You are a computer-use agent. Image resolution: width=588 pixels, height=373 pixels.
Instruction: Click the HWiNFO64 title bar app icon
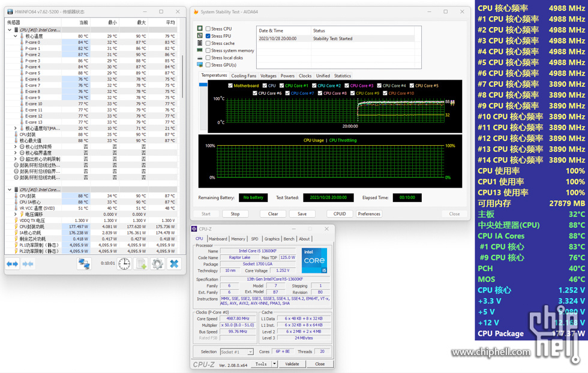coord(10,11)
